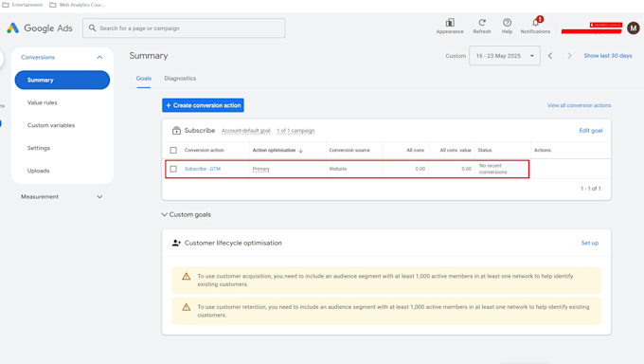Viewport: 644px width, 364px height.
Task: Click the Customer lifecycle optimisation icon
Action: (x=176, y=243)
